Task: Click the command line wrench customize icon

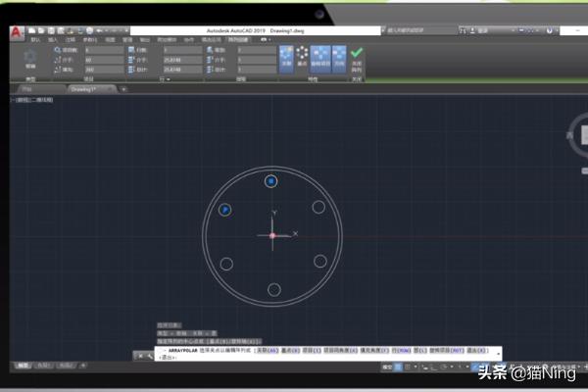Action: (x=150, y=356)
